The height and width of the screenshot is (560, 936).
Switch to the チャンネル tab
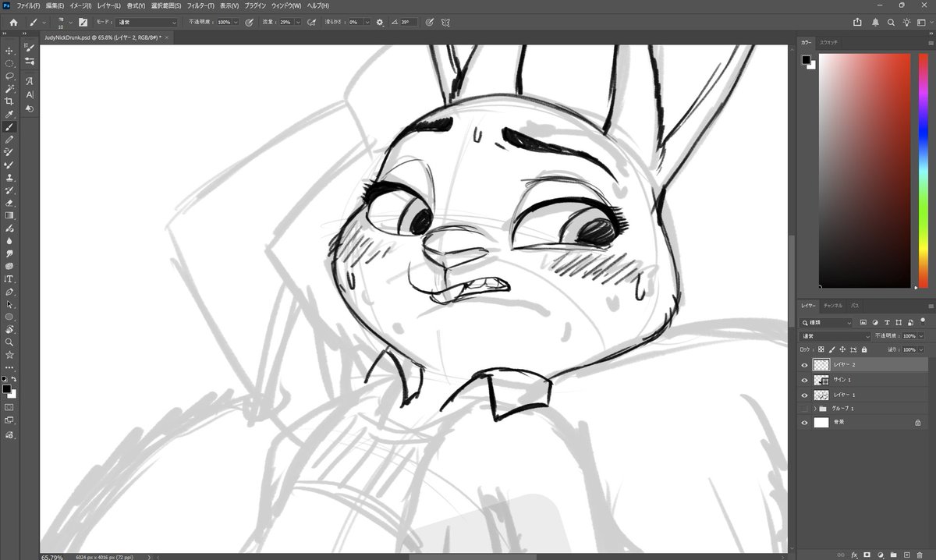pos(833,306)
